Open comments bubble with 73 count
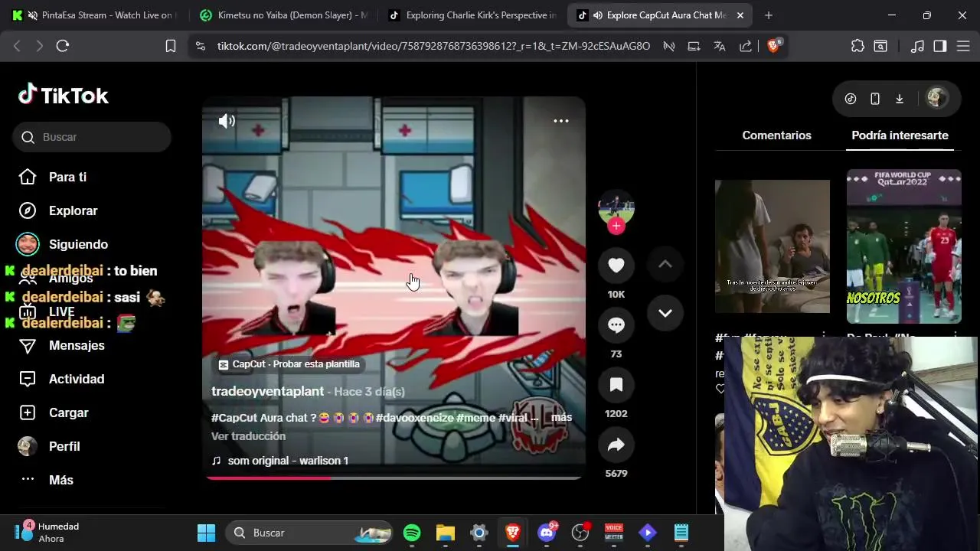The image size is (980, 551). (x=616, y=325)
